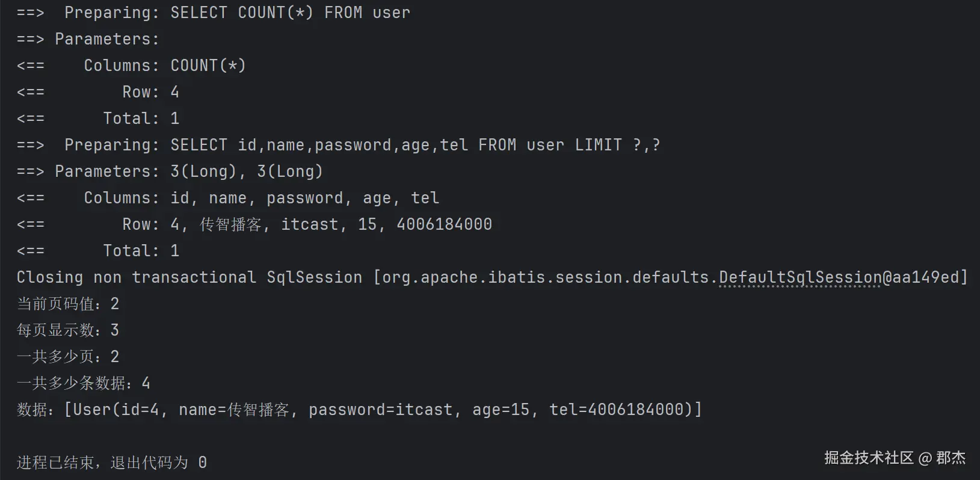Click the 一共多少条数据：4 output line

(84, 383)
